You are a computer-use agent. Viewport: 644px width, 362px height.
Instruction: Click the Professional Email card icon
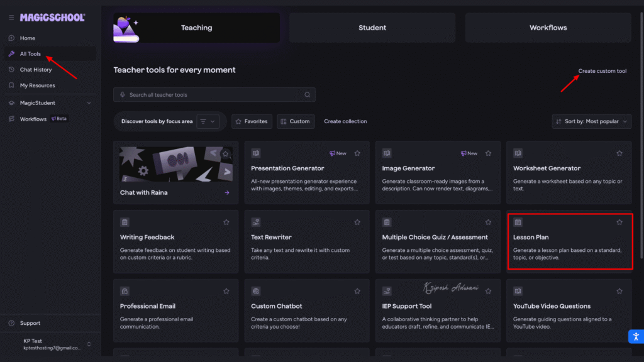pos(125,291)
